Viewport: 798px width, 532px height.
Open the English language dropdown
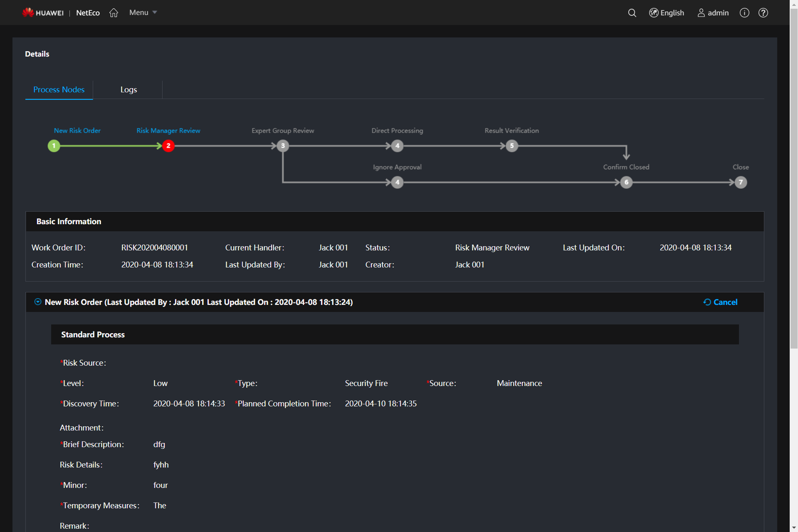(x=671, y=13)
